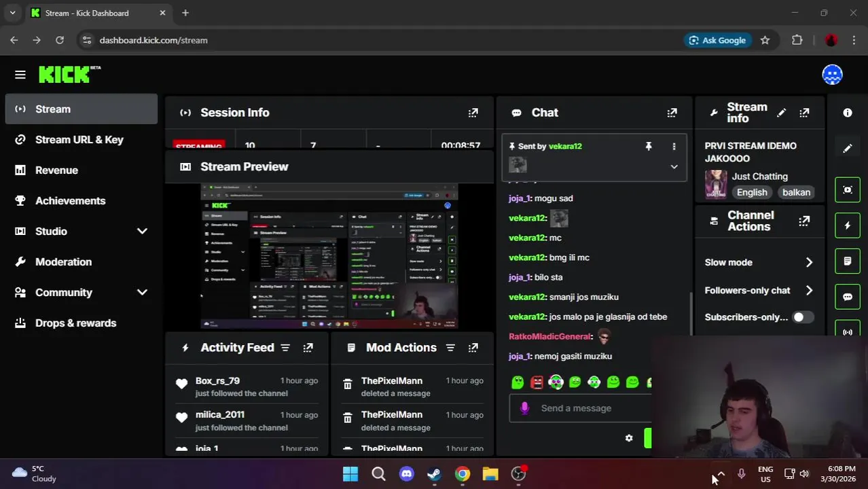Open a new browser tab
Image resolution: width=868 pixels, height=489 pixels.
(x=185, y=13)
